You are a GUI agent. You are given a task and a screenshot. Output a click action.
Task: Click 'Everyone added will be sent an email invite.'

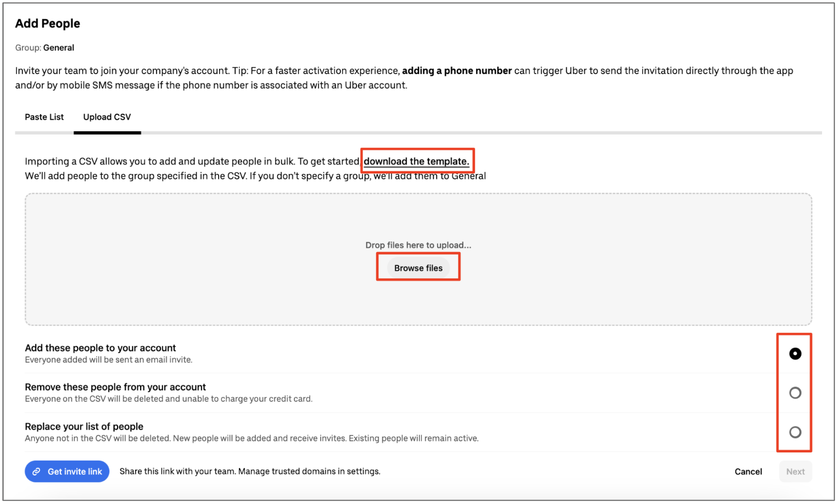pyautogui.click(x=109, y=360)
